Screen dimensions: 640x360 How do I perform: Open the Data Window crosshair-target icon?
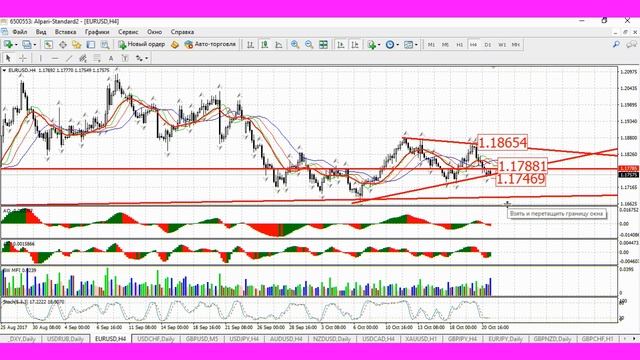tap(62, 44)
